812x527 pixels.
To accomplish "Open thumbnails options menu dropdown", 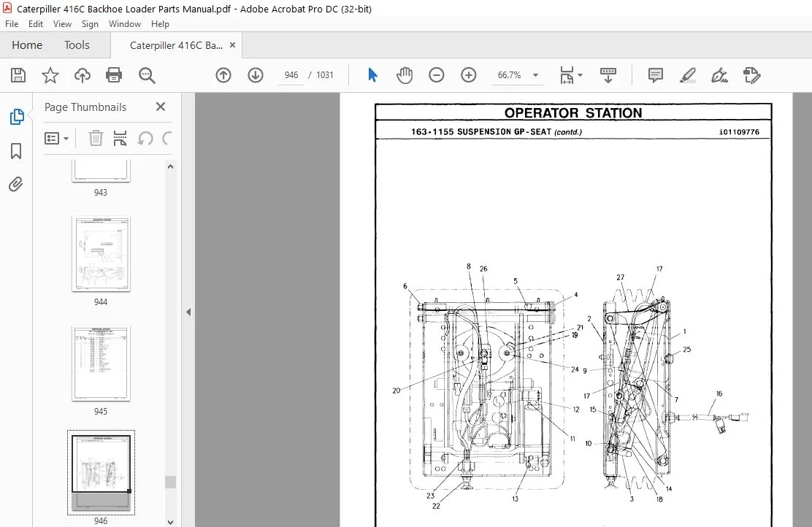I will [56, 138].
